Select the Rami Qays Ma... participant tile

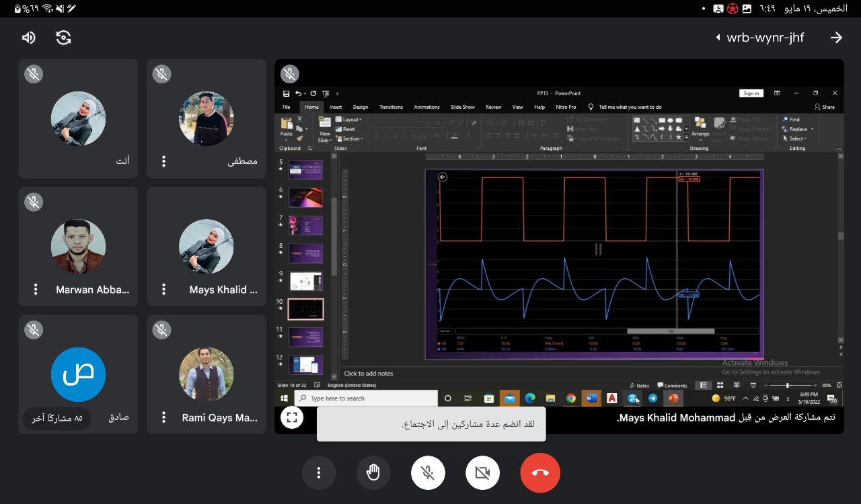(207, 374)
